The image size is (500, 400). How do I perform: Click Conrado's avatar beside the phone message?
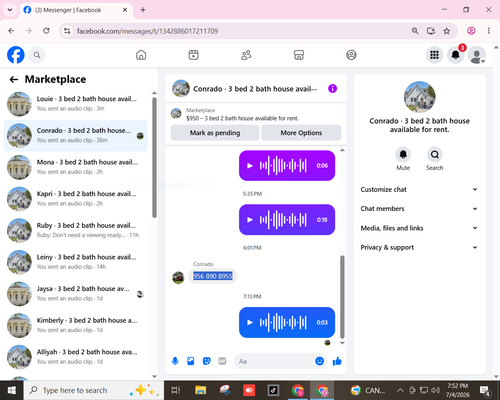(x=178, y=278)
